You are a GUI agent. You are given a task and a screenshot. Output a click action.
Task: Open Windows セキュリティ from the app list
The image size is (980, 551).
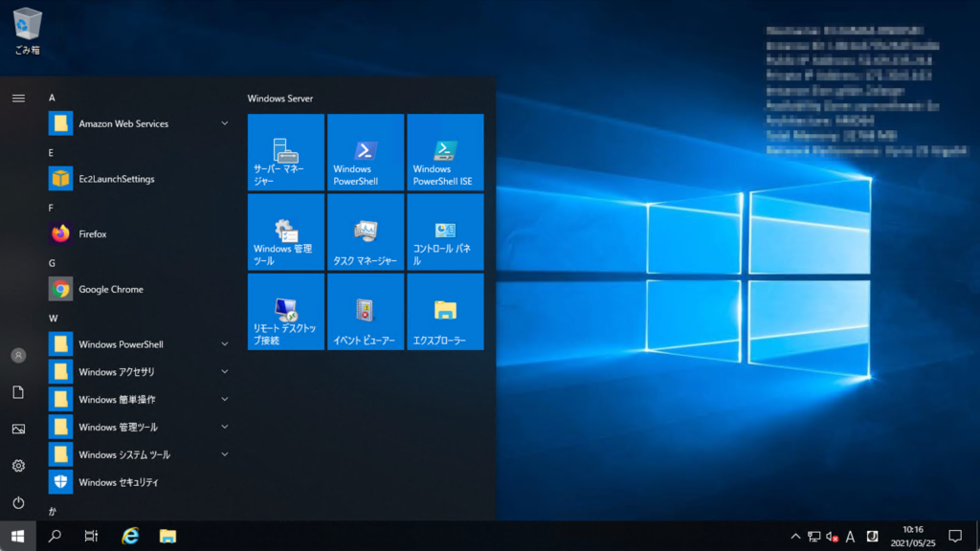click(x=140, y=482)
